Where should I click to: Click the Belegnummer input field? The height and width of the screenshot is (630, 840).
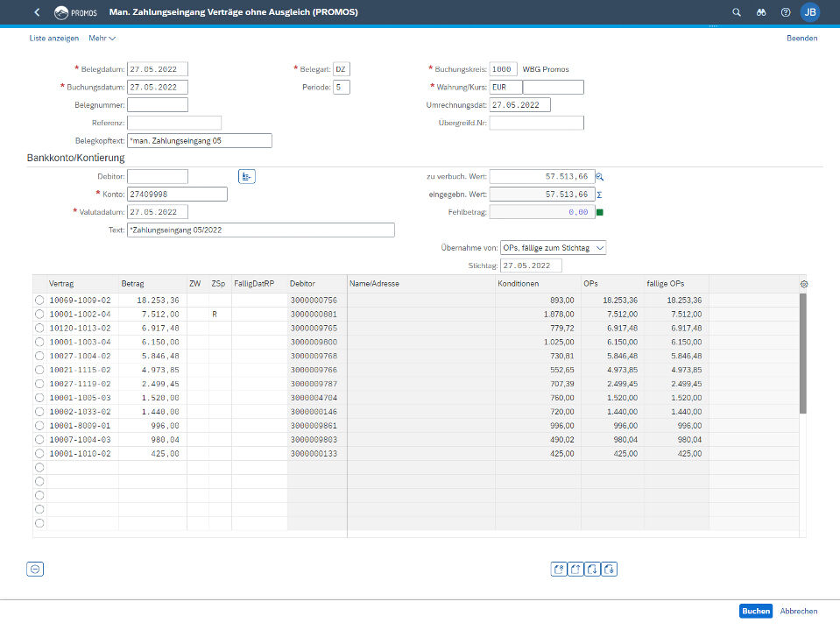[158, 105]
